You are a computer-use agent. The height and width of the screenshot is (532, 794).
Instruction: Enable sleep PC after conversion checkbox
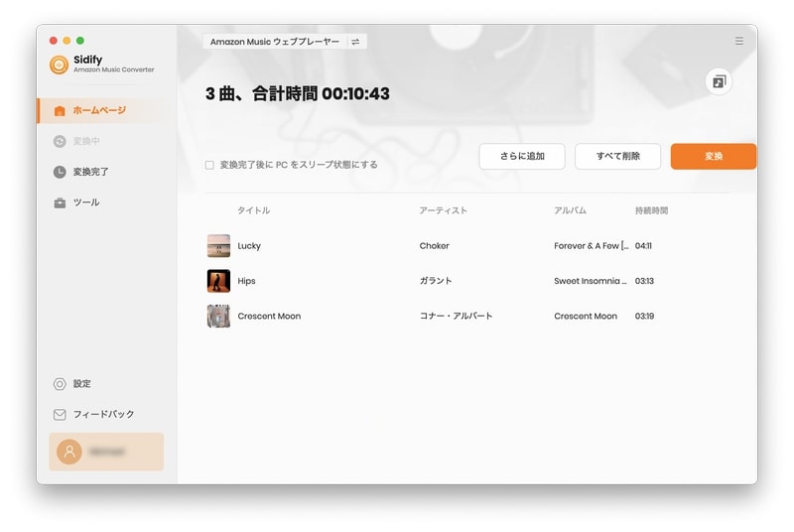[209, 165]
